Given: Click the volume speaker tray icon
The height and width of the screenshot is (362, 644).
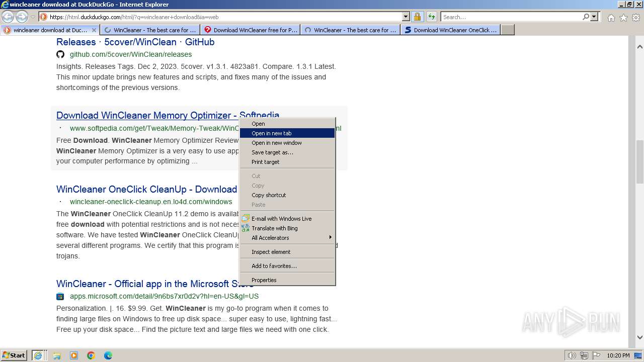Looking at the screenshot, I should coord(572,355).
